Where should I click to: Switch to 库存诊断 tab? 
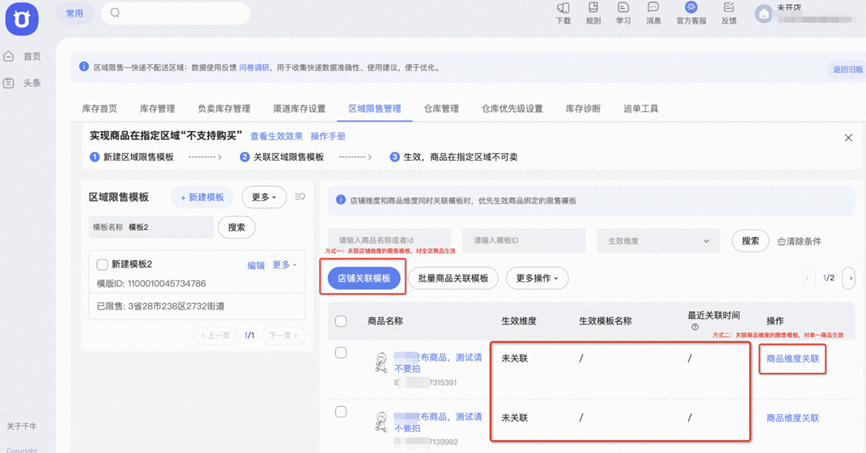click(583, 109)
